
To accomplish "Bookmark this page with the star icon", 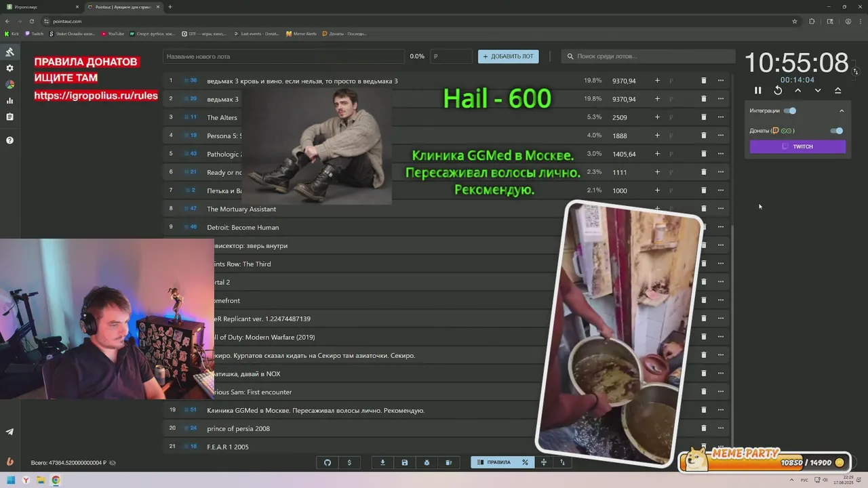I will tap(795, 21).
